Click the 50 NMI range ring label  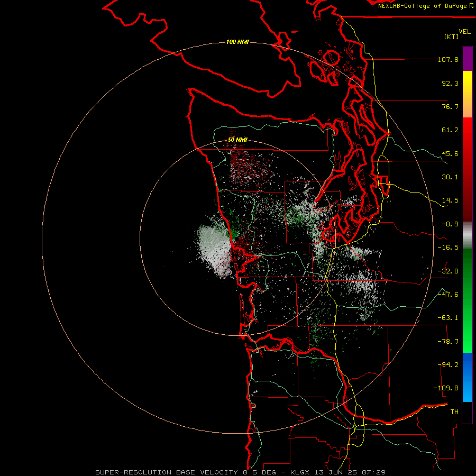click(237, 140)
